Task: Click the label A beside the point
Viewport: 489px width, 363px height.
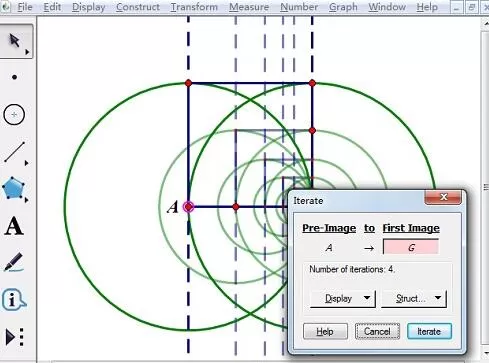Action: (x=173, y=207)
